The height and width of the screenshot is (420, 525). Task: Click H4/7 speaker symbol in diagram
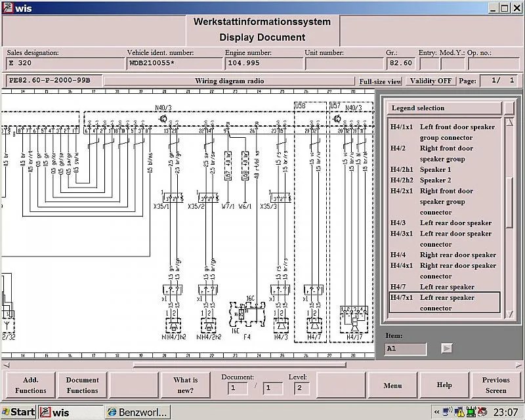[x=314, y=325]
